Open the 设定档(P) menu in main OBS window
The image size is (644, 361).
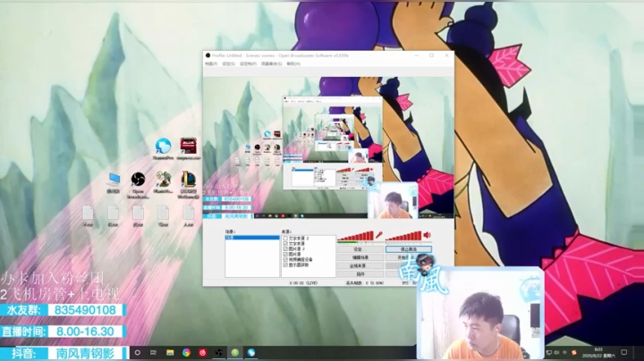pos(248,64)
